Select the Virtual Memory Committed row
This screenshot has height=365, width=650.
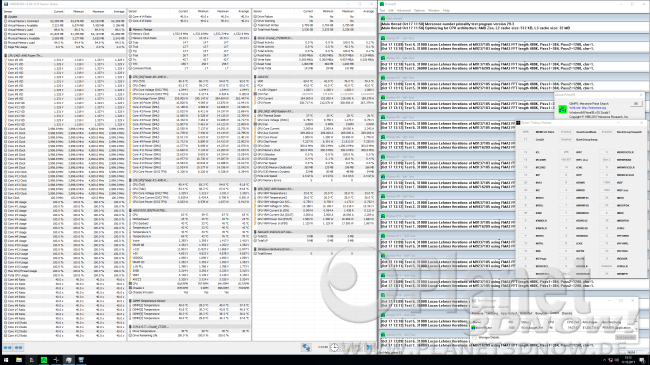coord(64,21)
